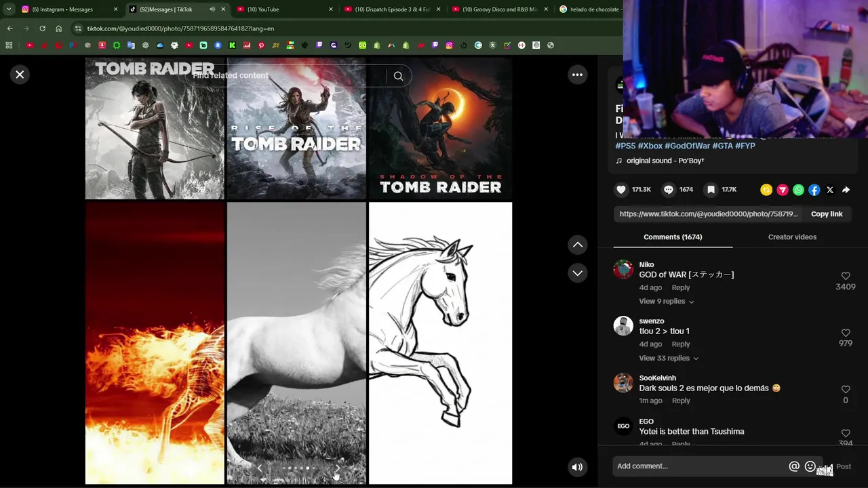The image size is (868, 488).
Task: Click the comment bubble icon showing 1674
Action: pyautogui.click(x=669, y=190)
